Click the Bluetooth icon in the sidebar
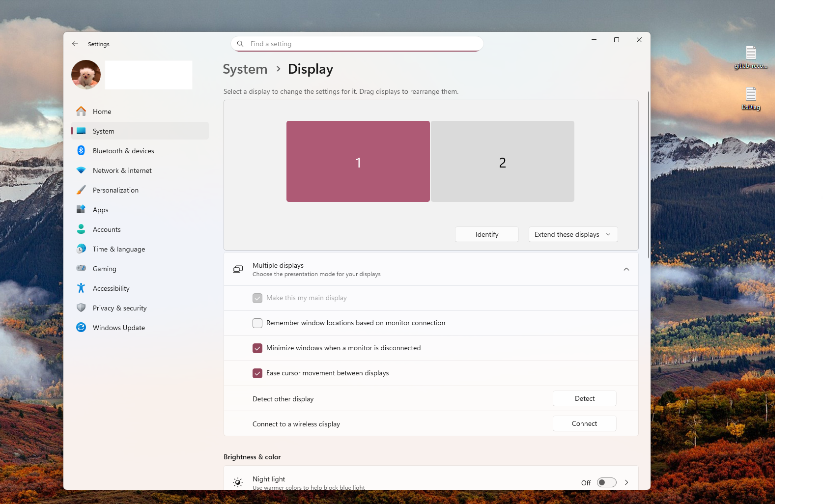 (81, 151)
